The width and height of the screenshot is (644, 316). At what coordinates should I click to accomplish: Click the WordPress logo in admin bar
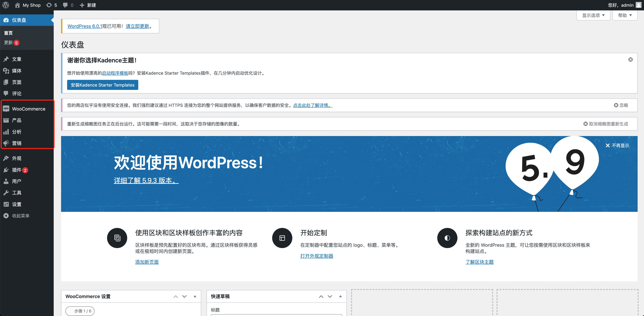coord(6,5)
